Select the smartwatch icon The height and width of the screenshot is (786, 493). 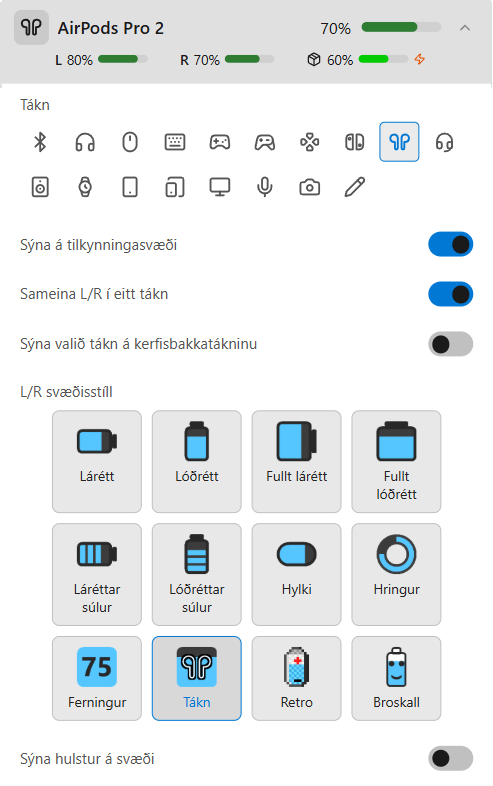pyautogui.click(x=85, y=187)
